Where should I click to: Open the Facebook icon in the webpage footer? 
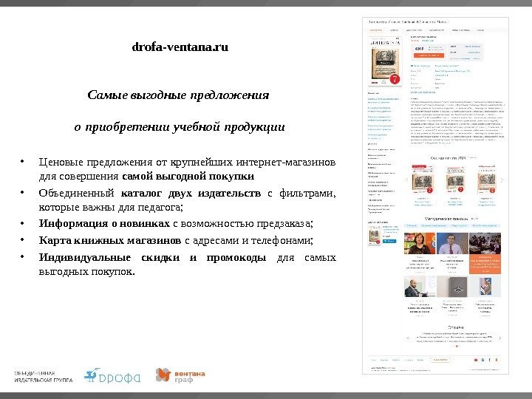[x=490, y=360]
